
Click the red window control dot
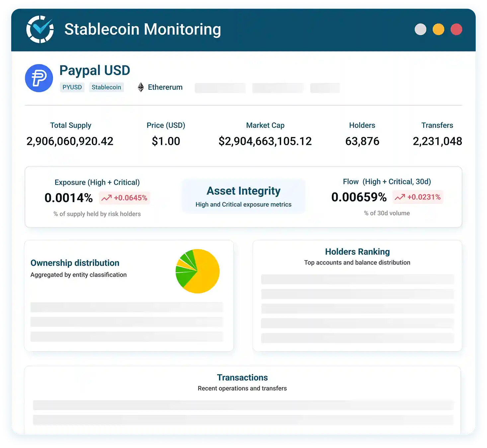(456, 29)
